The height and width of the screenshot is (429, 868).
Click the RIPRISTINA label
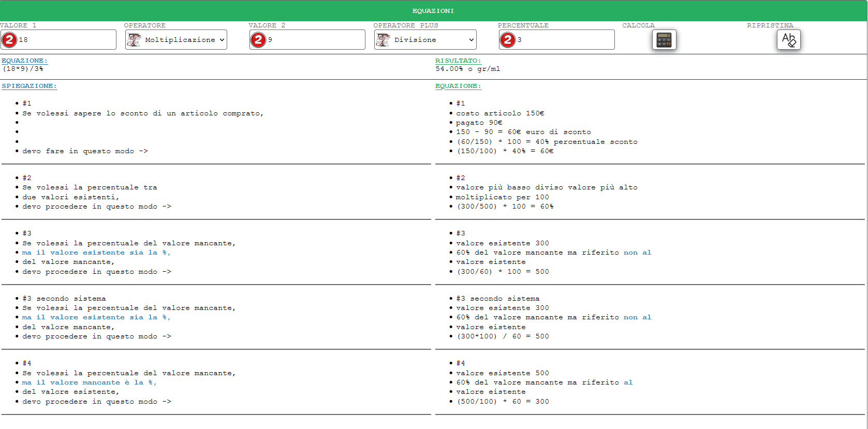(770, 25)
